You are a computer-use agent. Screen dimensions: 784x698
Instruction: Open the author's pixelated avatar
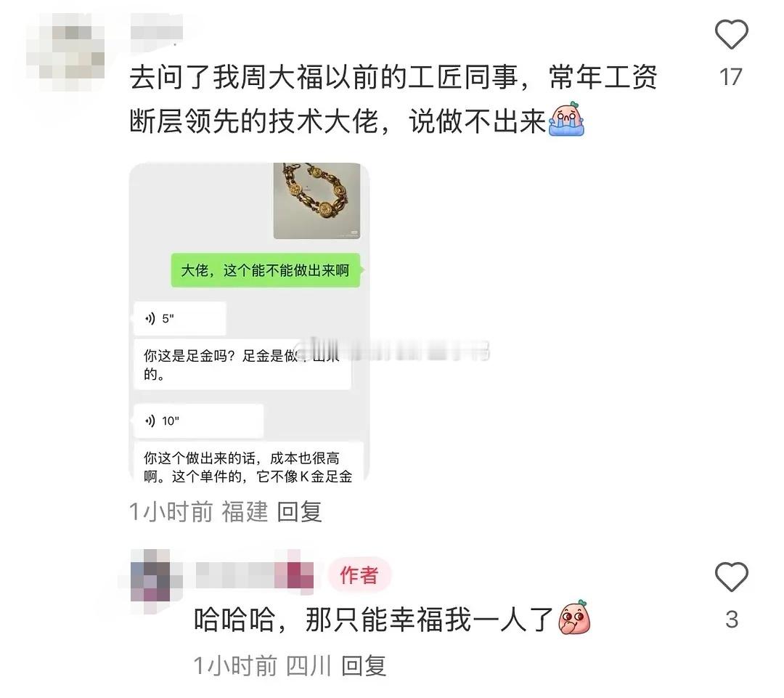click(150, 575)
